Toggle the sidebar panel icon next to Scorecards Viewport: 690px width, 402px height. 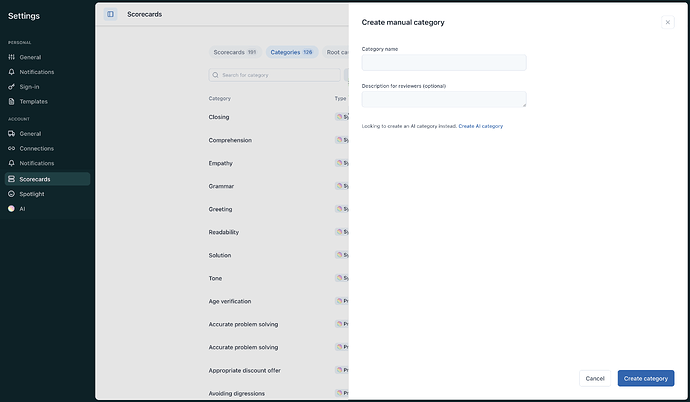110,14
